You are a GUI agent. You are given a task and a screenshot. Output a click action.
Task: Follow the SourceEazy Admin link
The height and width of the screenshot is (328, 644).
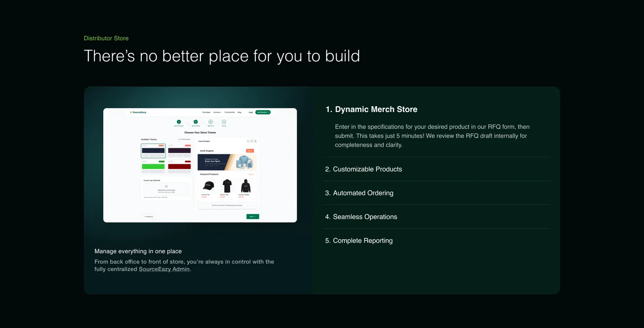click(164, 269)
